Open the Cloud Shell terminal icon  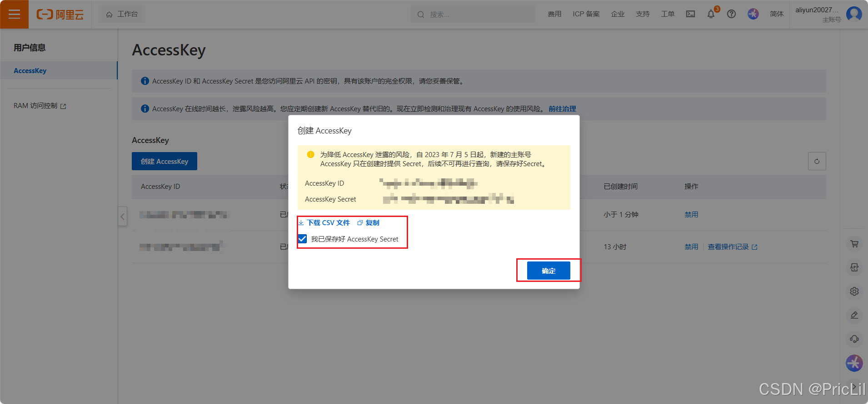[690, 14]
